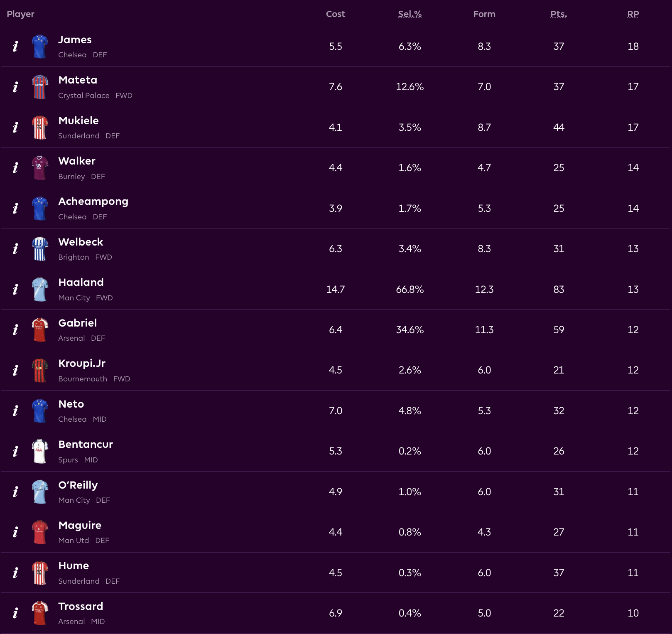Show player info for Haaland
The height and width of the screenshot is (634, 672).
coord(15,289)
